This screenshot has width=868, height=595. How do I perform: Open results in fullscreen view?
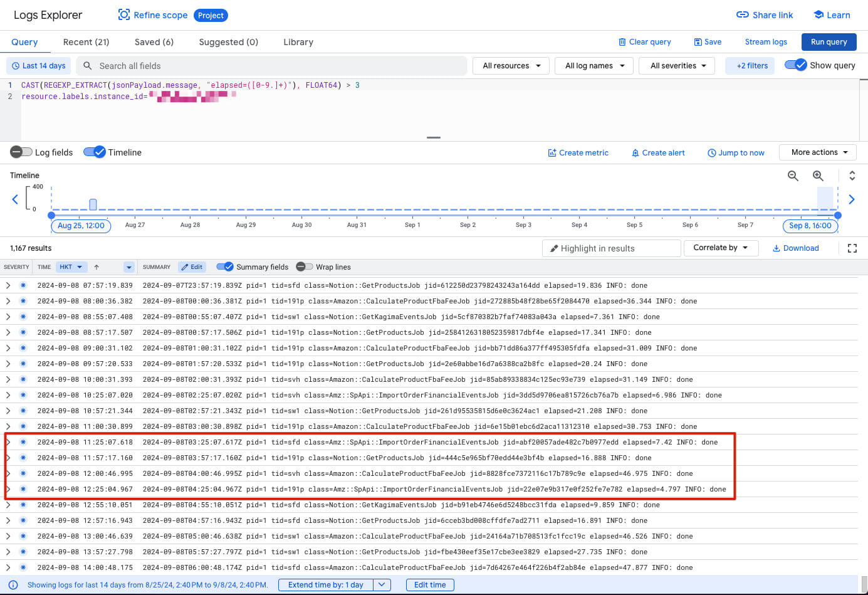852,248
